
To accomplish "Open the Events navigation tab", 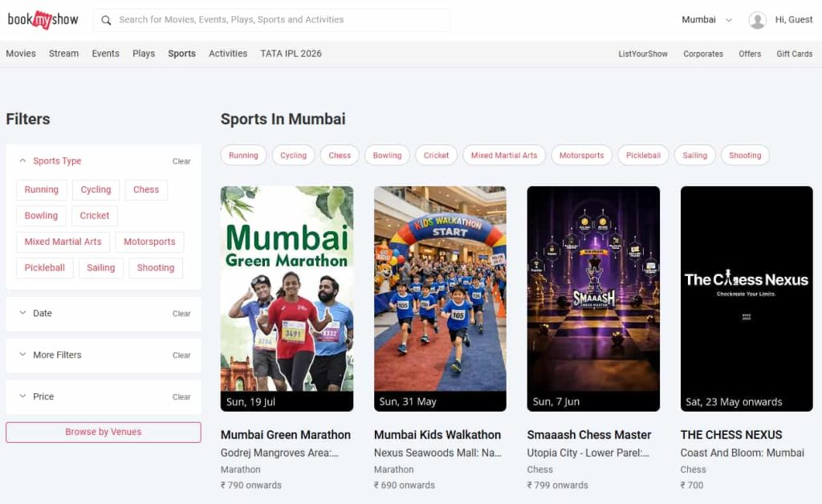I will (105, 54).
